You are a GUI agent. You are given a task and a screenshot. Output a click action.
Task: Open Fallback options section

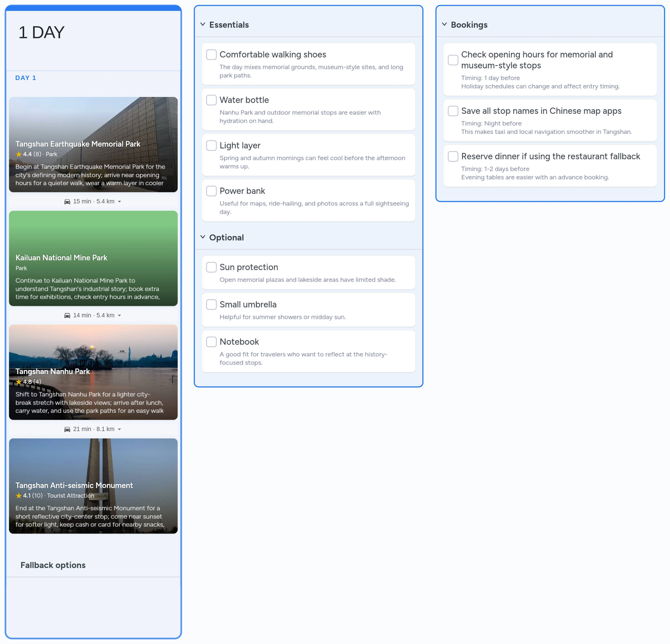pyautogui.click(x=53, y=565)
